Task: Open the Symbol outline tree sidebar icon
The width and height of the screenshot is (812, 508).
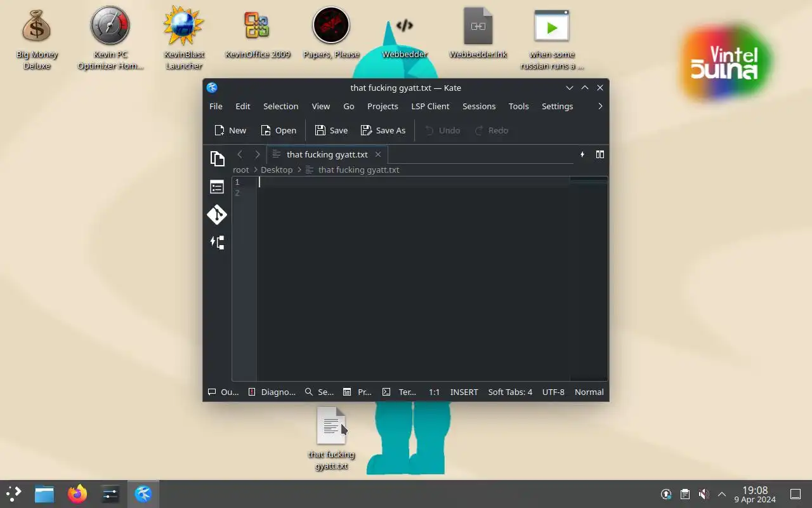Action: (217, 243)
